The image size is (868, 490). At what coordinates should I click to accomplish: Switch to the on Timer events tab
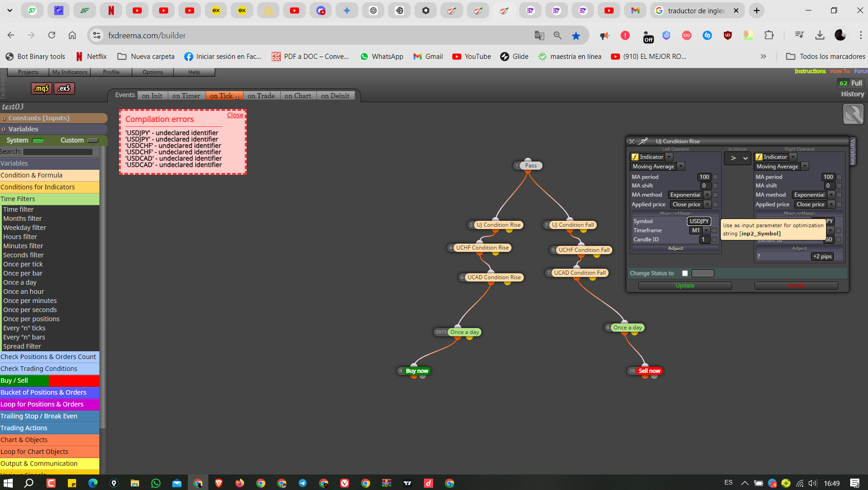point(186,96)
